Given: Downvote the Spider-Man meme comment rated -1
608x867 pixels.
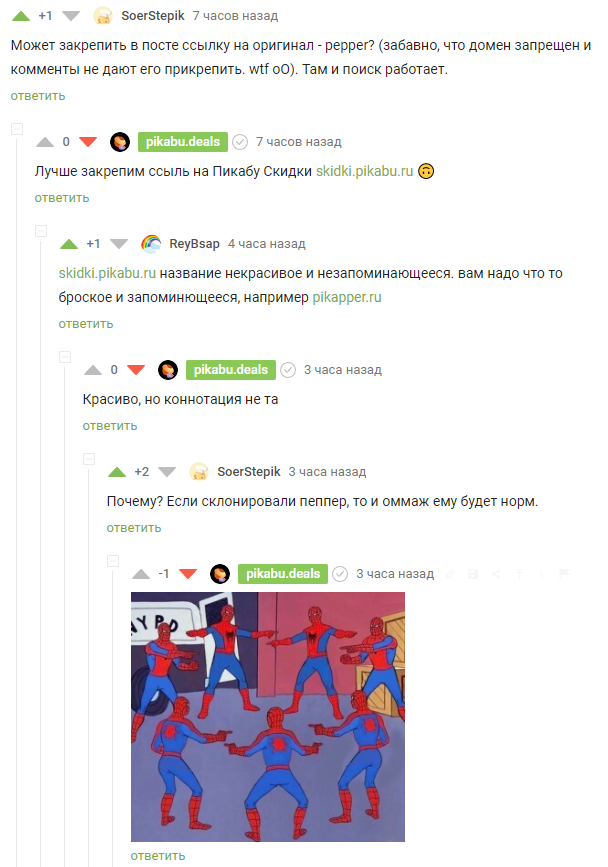Looking at the screenshot, I should pos(188,574).
